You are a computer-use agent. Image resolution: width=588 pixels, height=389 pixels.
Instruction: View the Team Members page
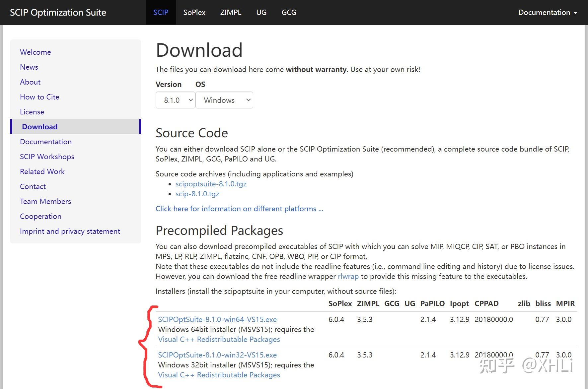[x=45, y=202]
